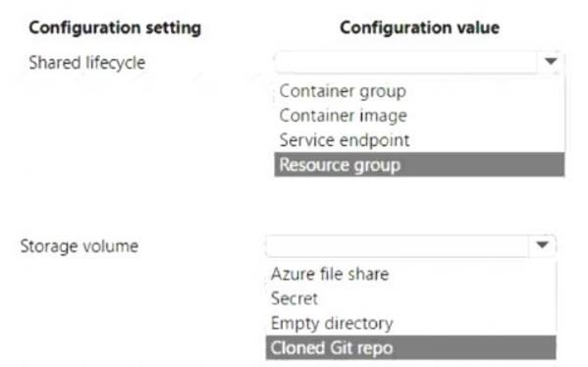This screenshot has height=367, width=588.
Task: Click the Storage volume setting label
Action: pos(80,246)
